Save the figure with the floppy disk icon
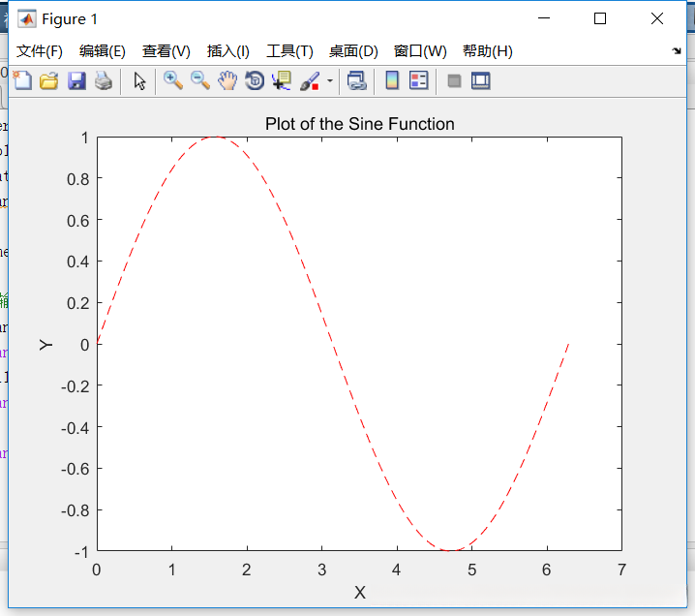The width and height of the screenshot is (695, 616). pos(76,81)
